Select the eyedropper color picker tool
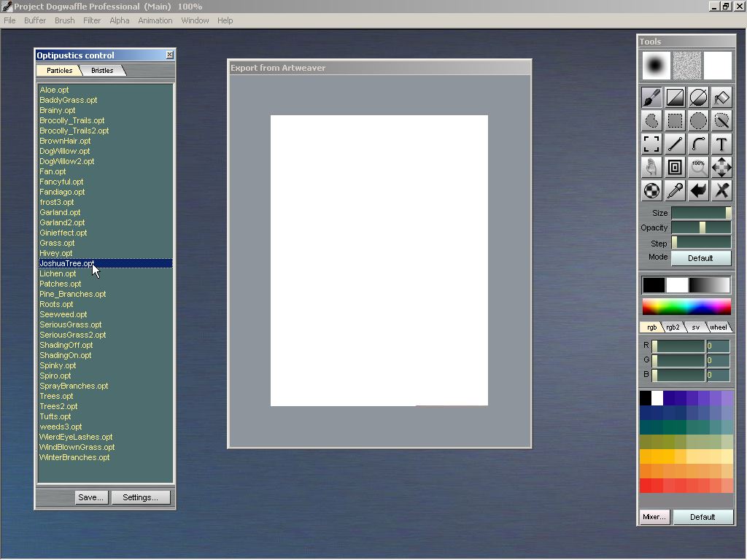This screenshot has width=747, height=560. click(x=675, y=190)
